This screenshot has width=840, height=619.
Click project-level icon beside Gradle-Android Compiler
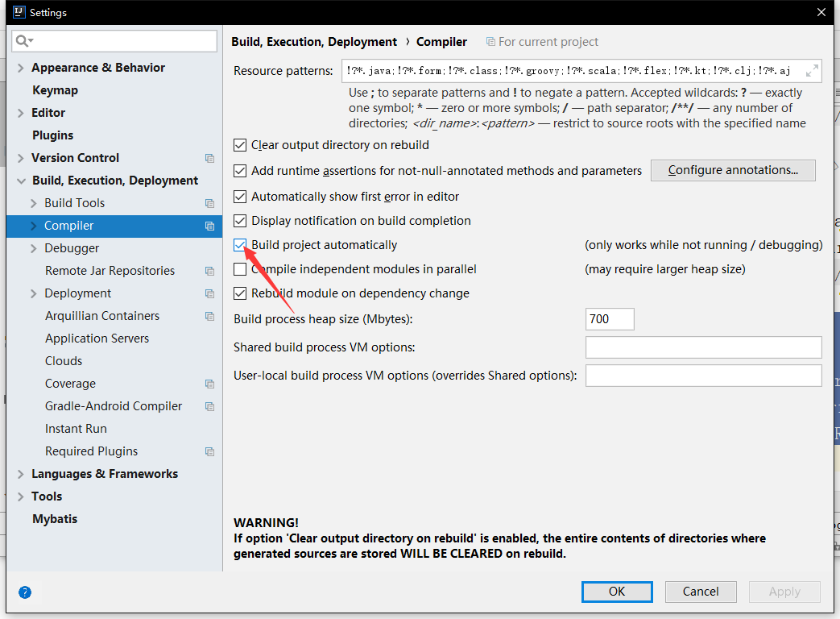pyautogui.click(x=209, y=406)
